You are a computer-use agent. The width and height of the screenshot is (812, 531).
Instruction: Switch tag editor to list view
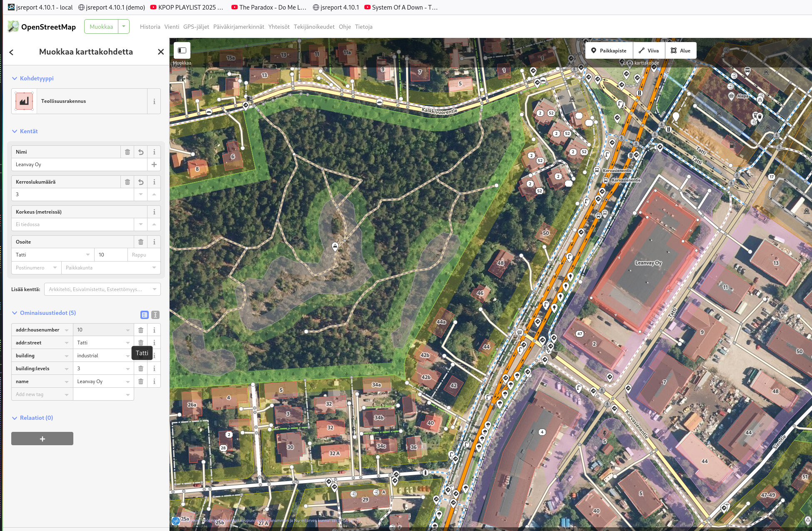tap(145, 315)
